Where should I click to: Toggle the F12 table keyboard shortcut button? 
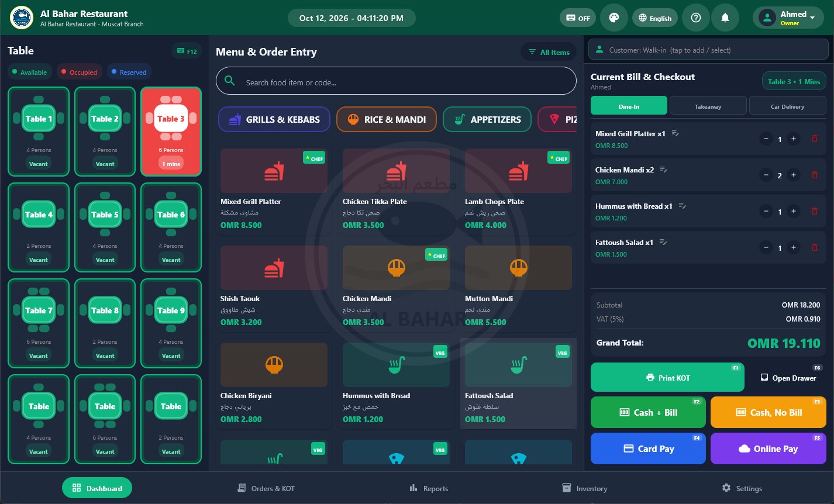[x=187, y=51]
